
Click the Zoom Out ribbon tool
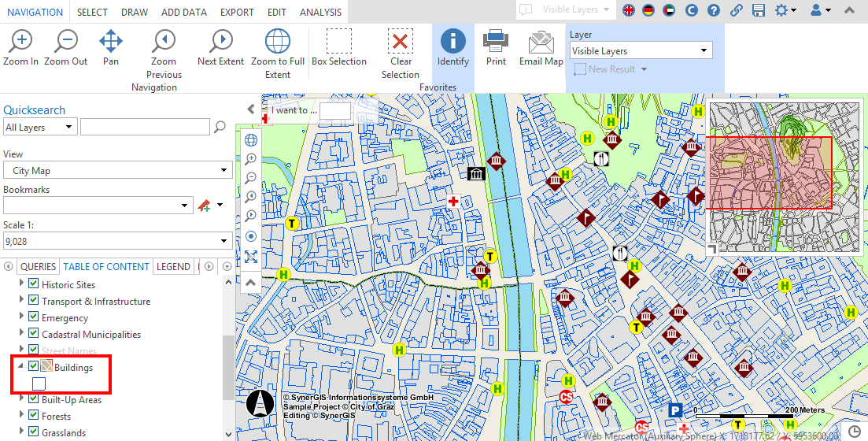[66, 48]
